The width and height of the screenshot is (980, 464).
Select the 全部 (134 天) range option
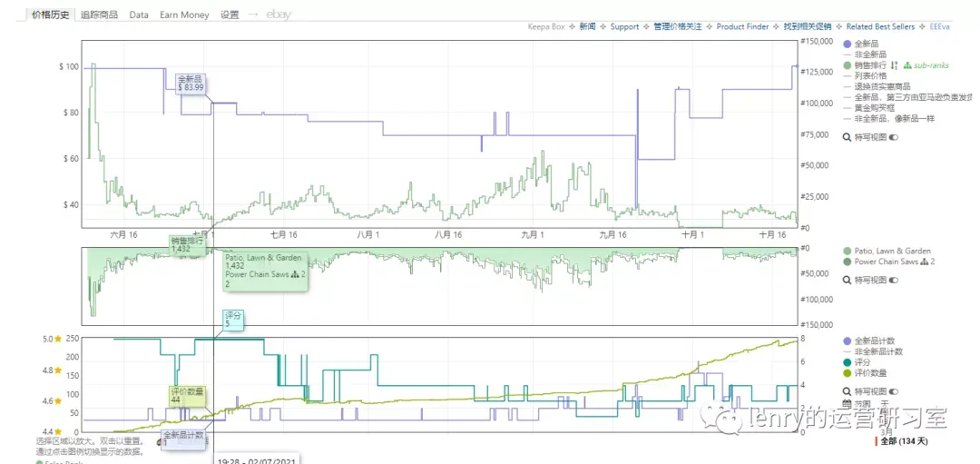(906, 441)
